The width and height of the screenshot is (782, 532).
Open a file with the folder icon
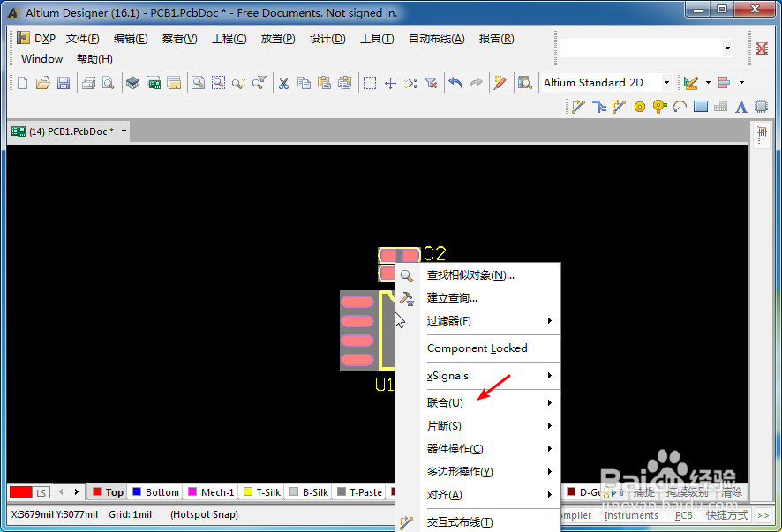pyautogui.click(x=43, y=83)
